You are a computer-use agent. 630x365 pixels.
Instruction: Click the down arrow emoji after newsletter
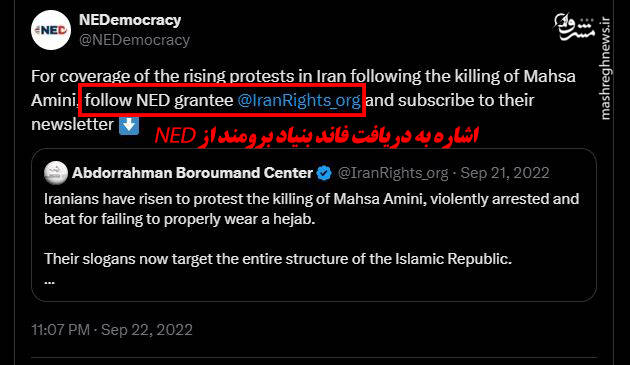pyautogui.click(x=129, y=125)
